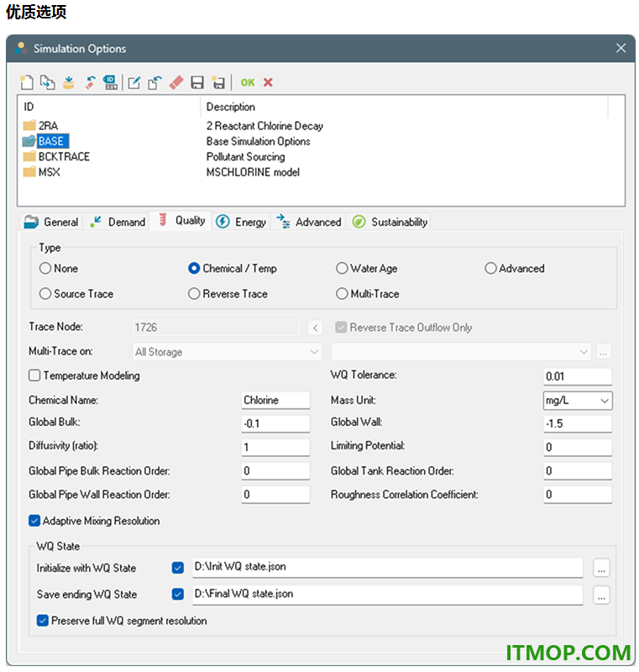639x672 pixels.
Task: Click the D:\Init WQ state.json path field
Action: pos(388,567)
